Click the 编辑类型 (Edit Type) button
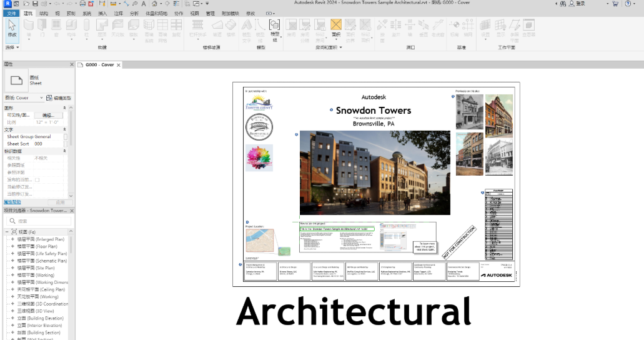 (59, 98)
